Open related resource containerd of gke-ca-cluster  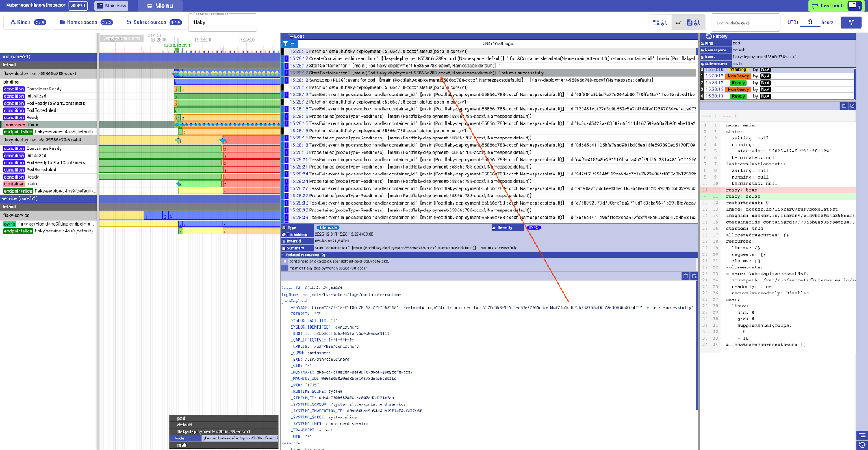(x=490, y=262)
